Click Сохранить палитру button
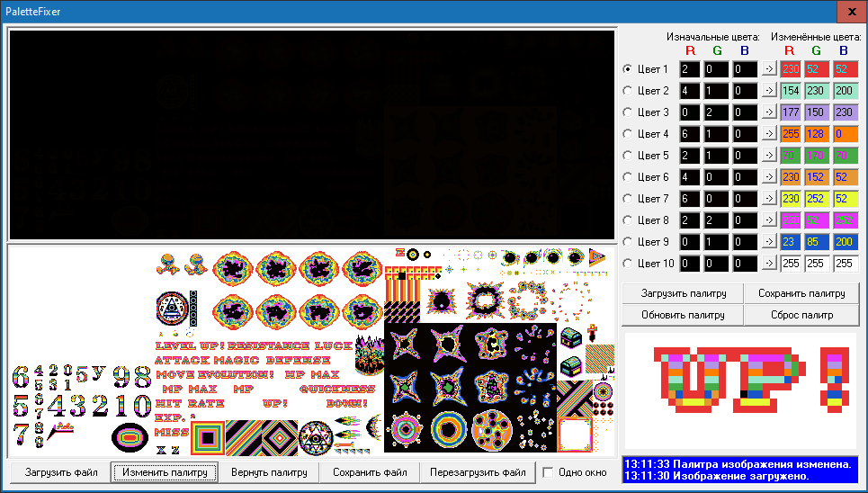The height and width of the screenshot is (493, 868). tap(801, 293)
